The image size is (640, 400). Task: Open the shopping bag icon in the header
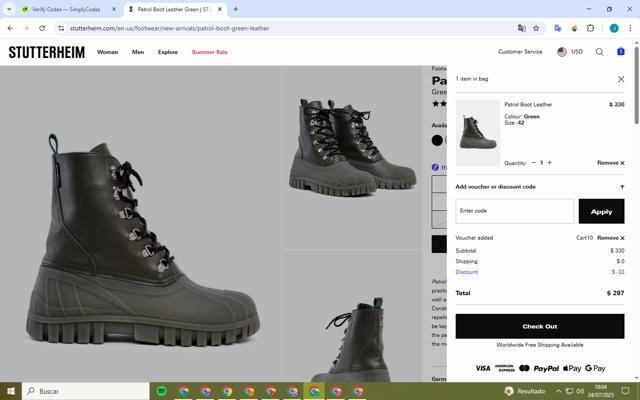620,52
